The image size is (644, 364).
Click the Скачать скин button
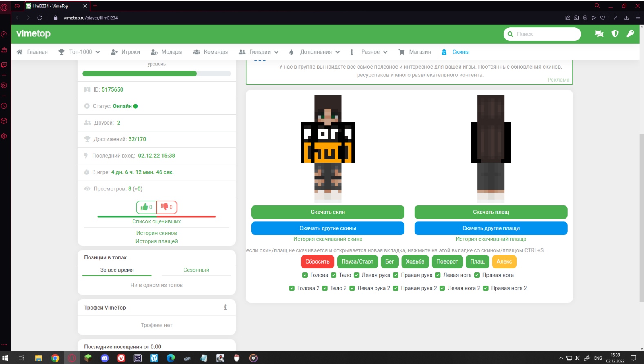coord(327,212)
